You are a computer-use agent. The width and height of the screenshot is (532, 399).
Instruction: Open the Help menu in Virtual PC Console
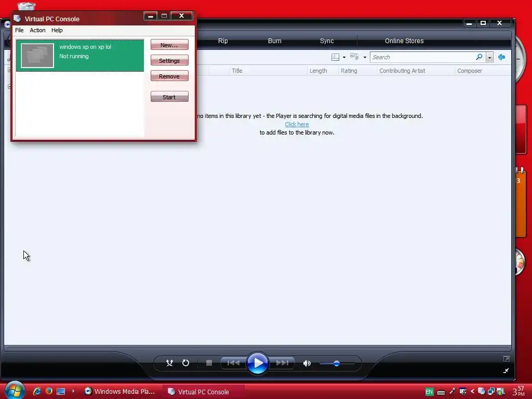pos(57,30)
